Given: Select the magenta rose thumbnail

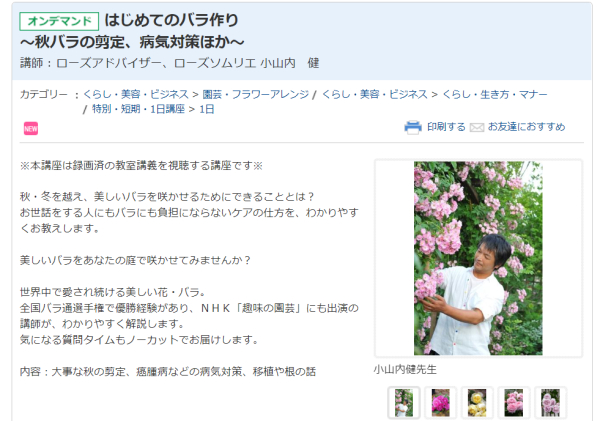Looking at the screenshot, I should click(x=440, y=403).
